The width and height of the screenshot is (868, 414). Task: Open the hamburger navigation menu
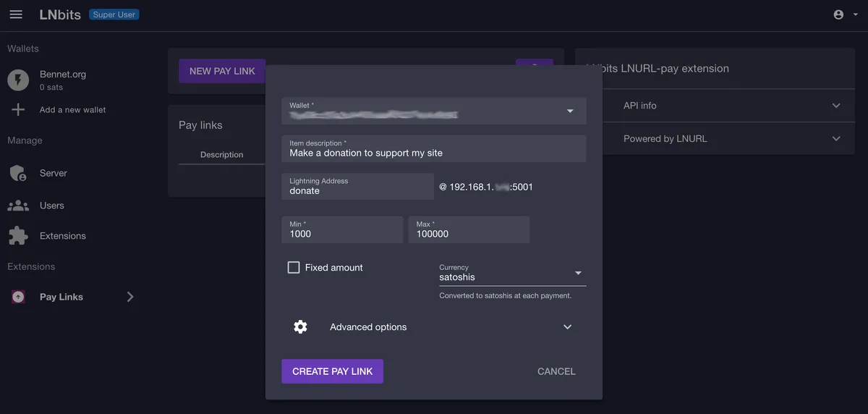[x=16, y=14]
